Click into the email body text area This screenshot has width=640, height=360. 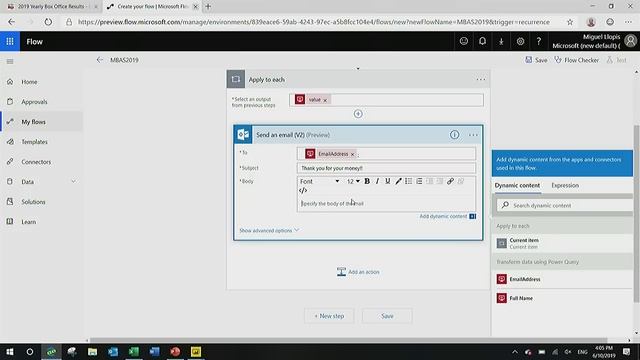tap(386, 204)
